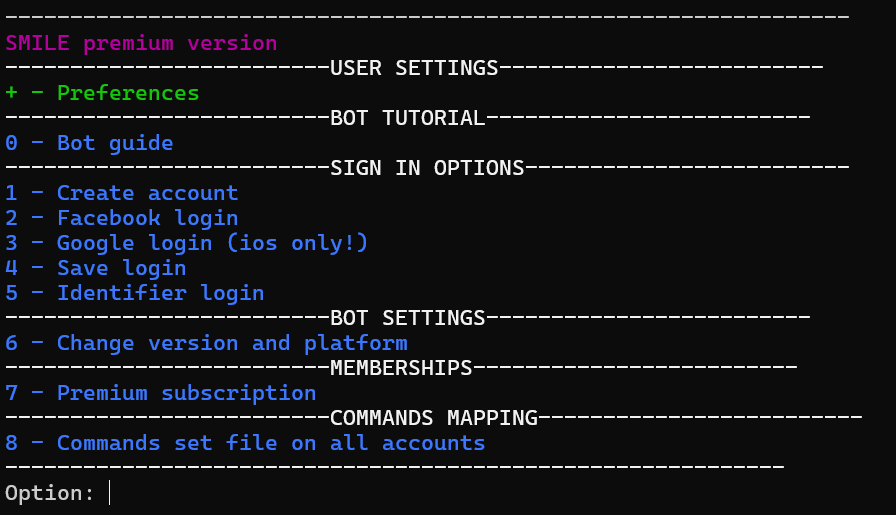
Task: Click the SIGN IN OPTIONS header
Action: 427,168
